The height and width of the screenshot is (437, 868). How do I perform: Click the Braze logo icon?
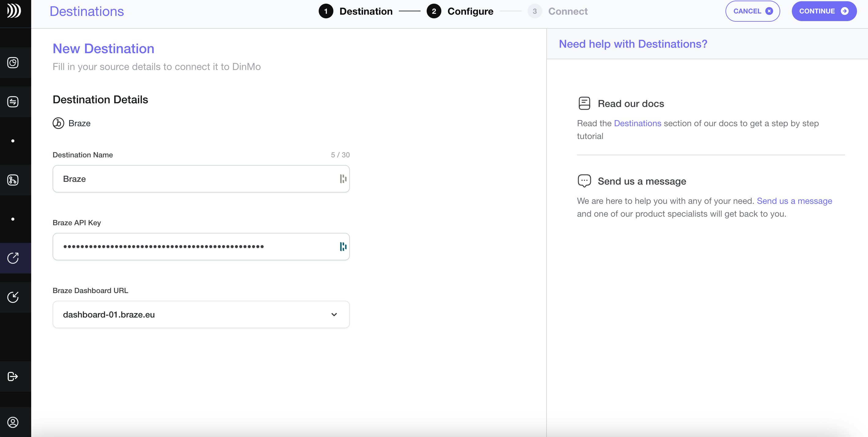58,123
